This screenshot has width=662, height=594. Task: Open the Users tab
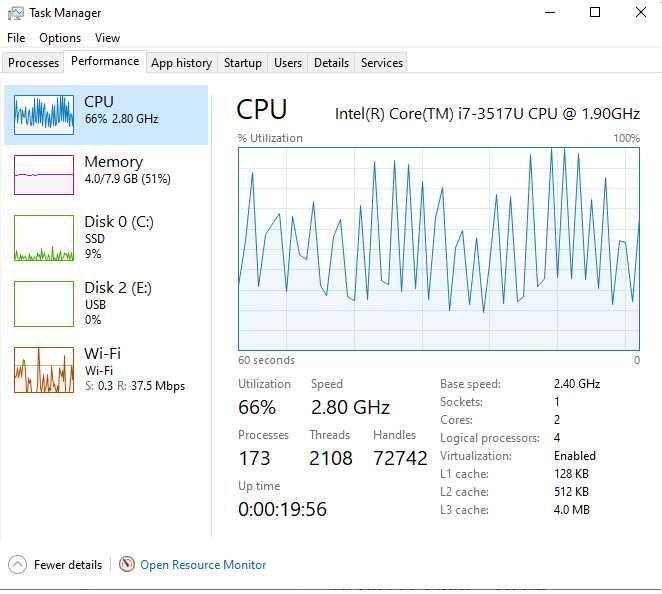(x=288, y=63)
